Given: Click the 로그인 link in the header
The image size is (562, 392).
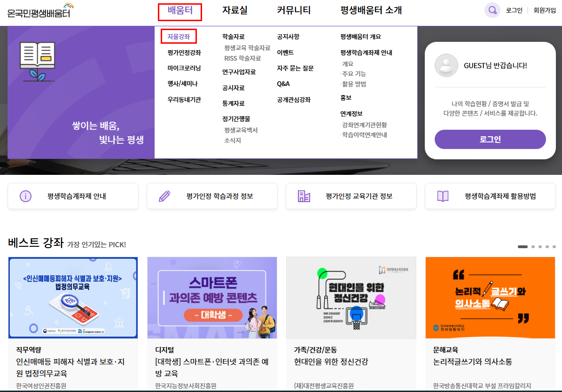Looking at the screenshot, I should 514,10.
